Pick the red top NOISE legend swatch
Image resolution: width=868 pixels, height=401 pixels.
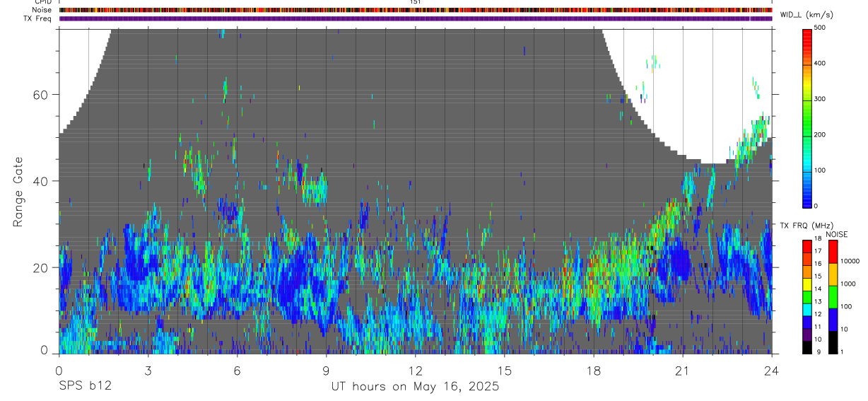tap(832, 251)
